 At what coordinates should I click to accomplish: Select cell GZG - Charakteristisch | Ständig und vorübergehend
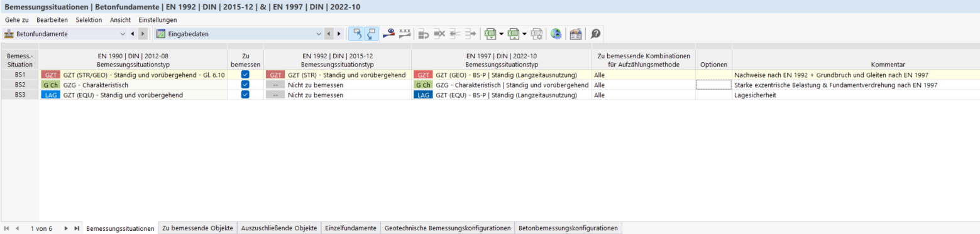click(502, 85)
